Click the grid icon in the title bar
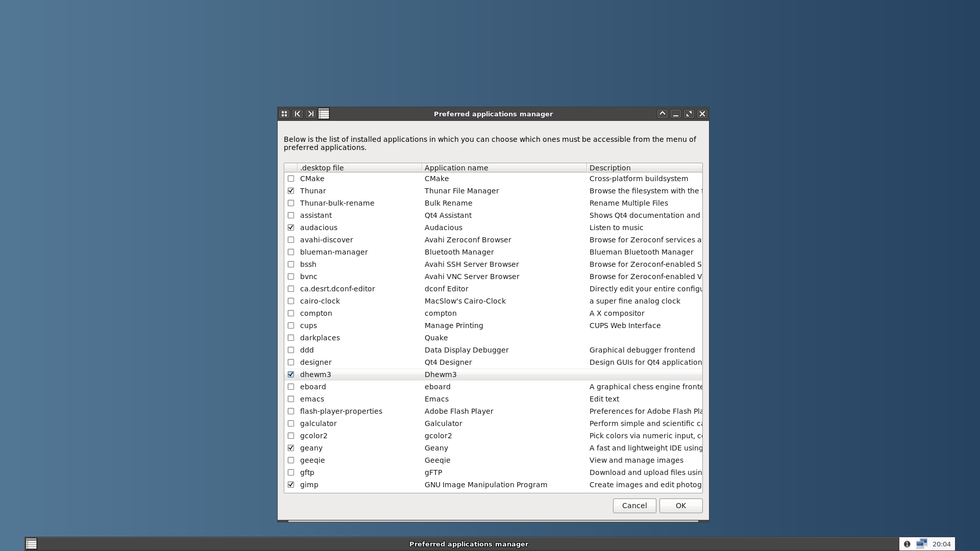This screenshot has height=551, width=980. tap(284, 114)
